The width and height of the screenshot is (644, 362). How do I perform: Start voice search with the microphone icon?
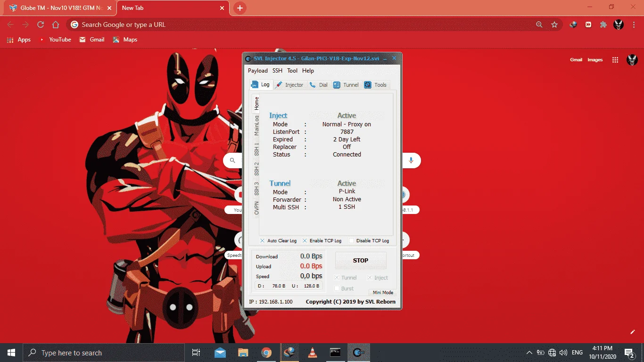(411, 160)
